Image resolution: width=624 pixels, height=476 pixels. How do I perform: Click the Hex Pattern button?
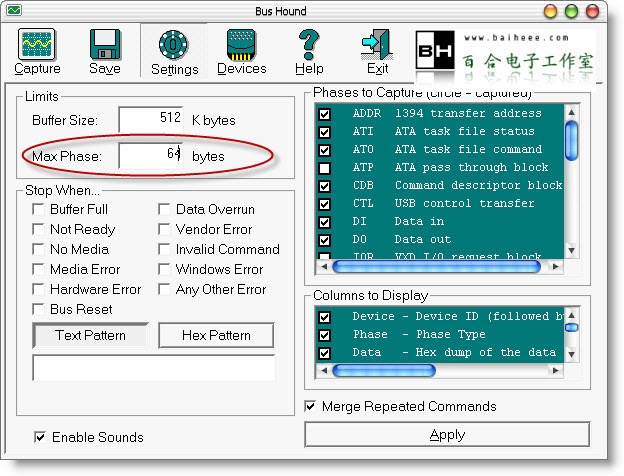[x=216, y=335]
